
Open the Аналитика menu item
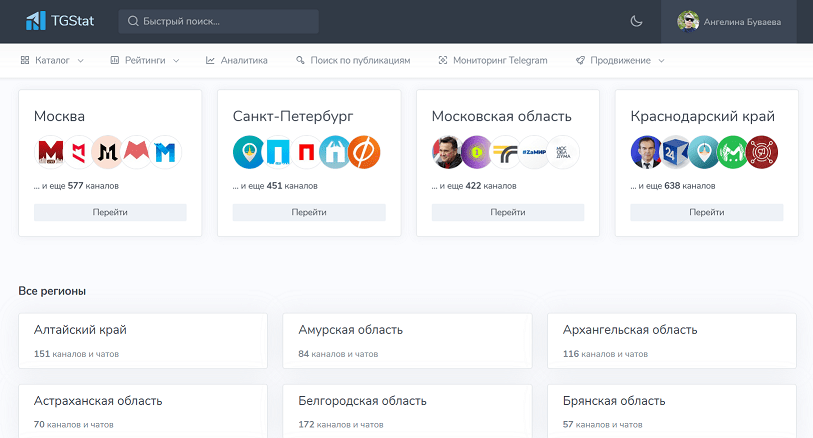(237, 60)
